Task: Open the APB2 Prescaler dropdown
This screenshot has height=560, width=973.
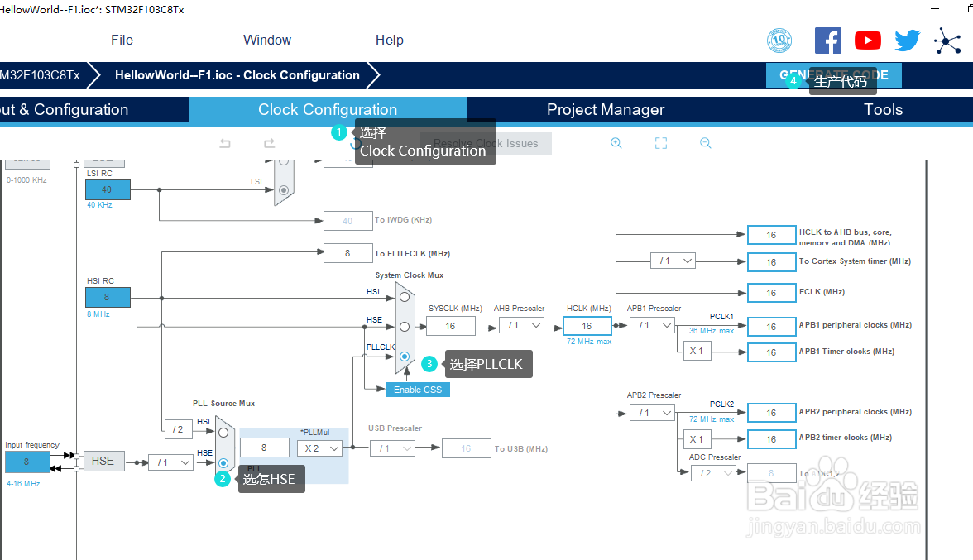Action: pyautogui.click(x=652, y=413)
